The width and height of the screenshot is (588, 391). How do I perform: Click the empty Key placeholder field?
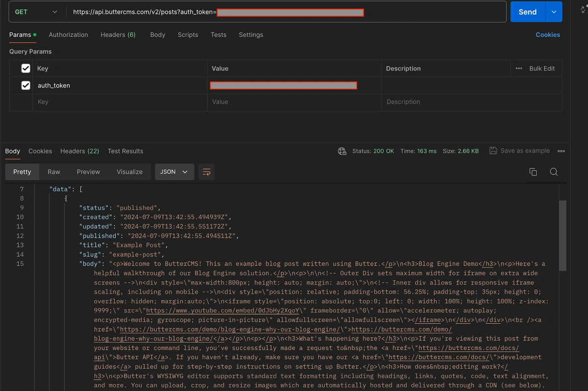click(x=120, y=102)
